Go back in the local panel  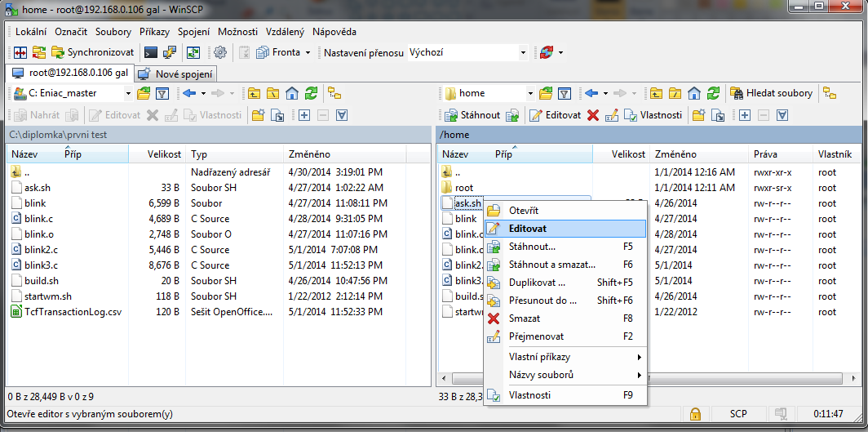click(x=189, y=93)
